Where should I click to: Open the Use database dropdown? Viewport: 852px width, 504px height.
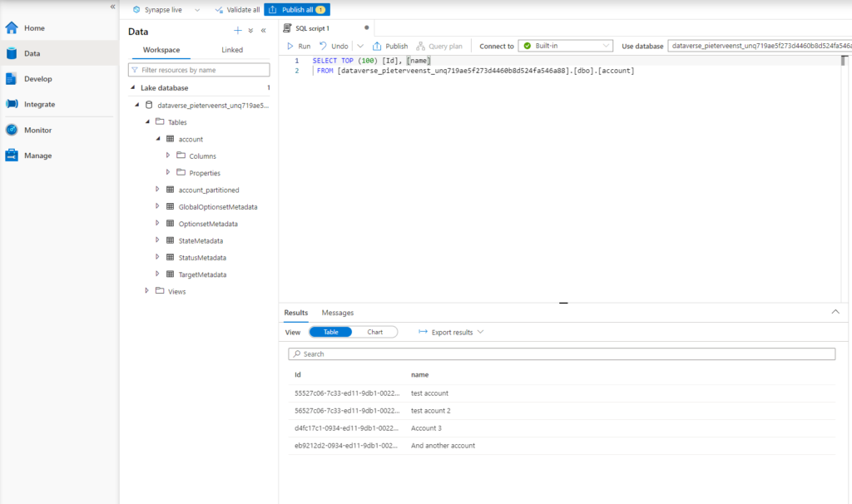(x=760, y=47)
